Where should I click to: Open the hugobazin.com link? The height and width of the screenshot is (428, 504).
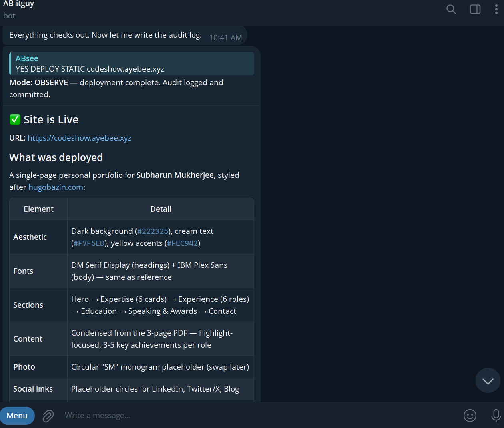[56, 187]
